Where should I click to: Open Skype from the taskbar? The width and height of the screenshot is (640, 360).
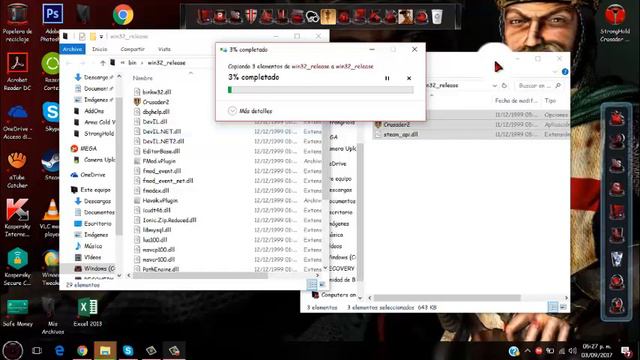[x=128, y=351]
